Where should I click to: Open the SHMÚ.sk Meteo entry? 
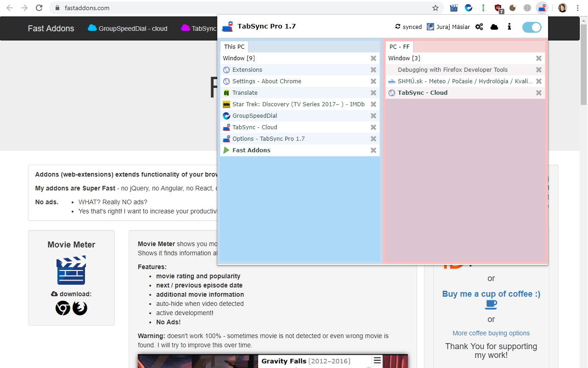[x=465, y=81]
